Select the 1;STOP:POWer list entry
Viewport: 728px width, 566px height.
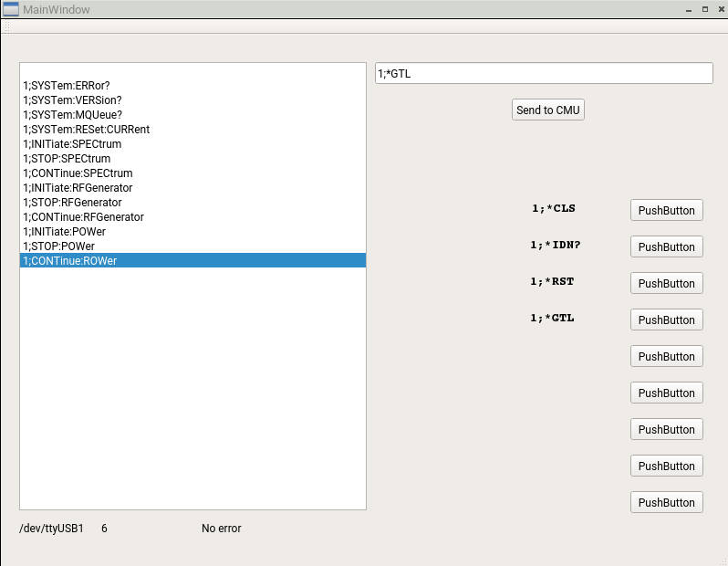192,246
